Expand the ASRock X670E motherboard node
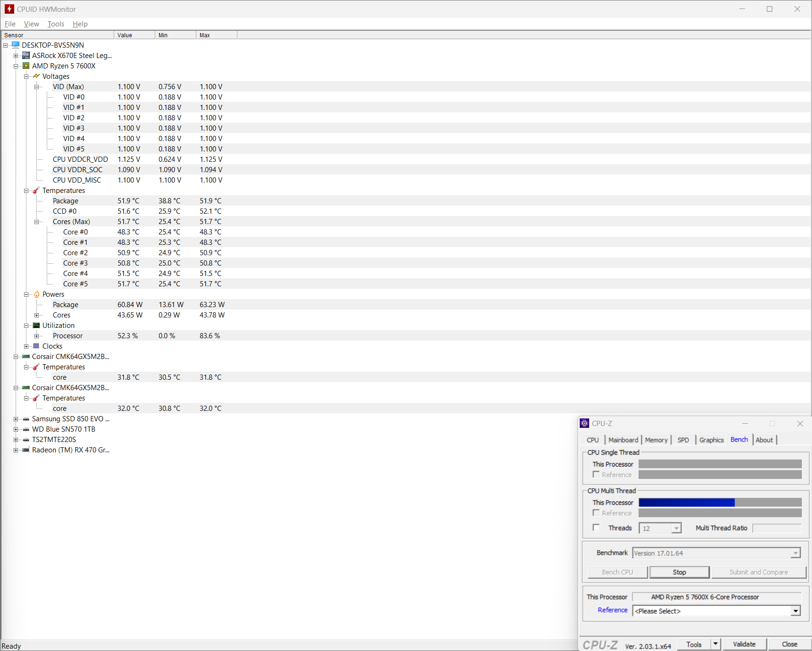Image resolution: width=812 pixels, height=651 pixels. click(x=16, y=56)
